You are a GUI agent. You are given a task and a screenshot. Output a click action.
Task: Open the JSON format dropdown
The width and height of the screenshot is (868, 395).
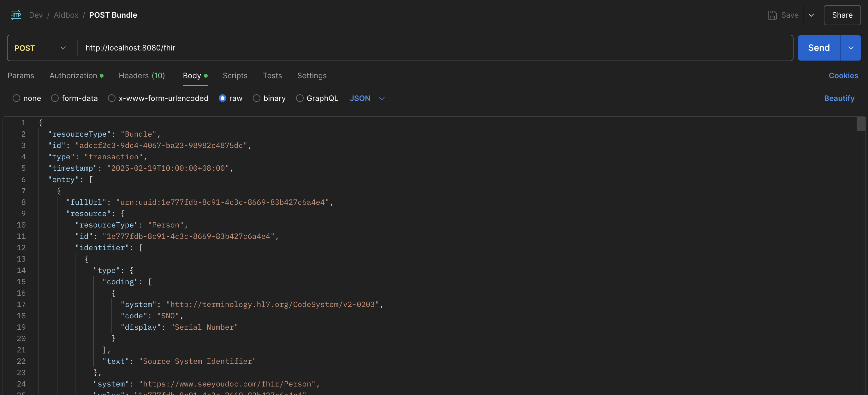pyautogui.click(x=367, y=98)
